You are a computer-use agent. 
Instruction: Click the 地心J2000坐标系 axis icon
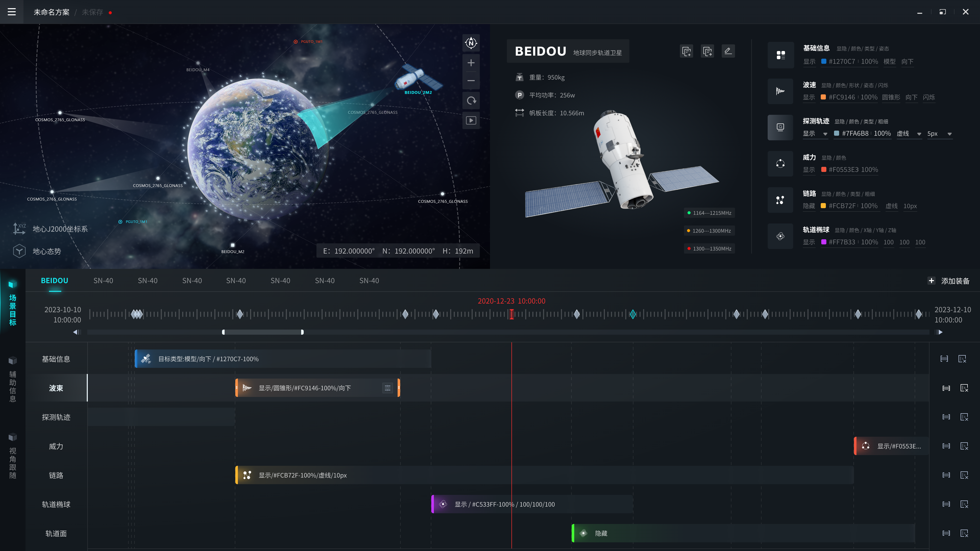19,229
